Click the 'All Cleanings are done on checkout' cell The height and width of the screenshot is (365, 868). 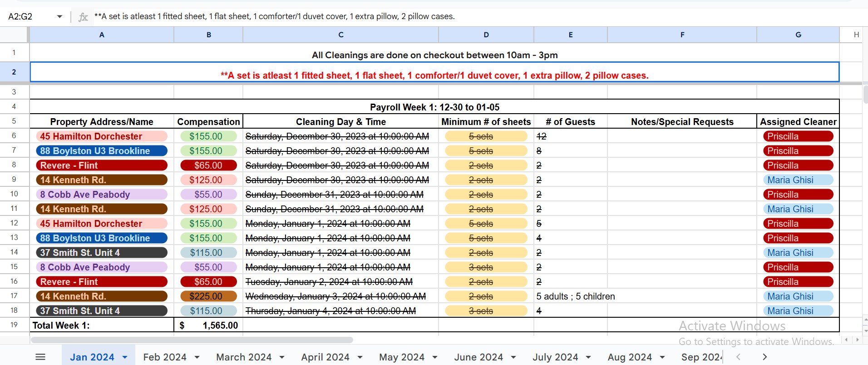(x=434, y=53)
